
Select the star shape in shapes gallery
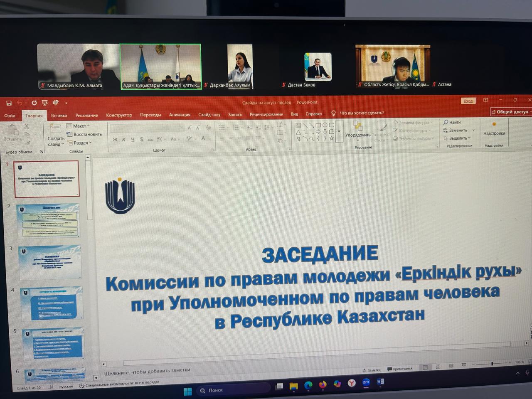point(331,138)
